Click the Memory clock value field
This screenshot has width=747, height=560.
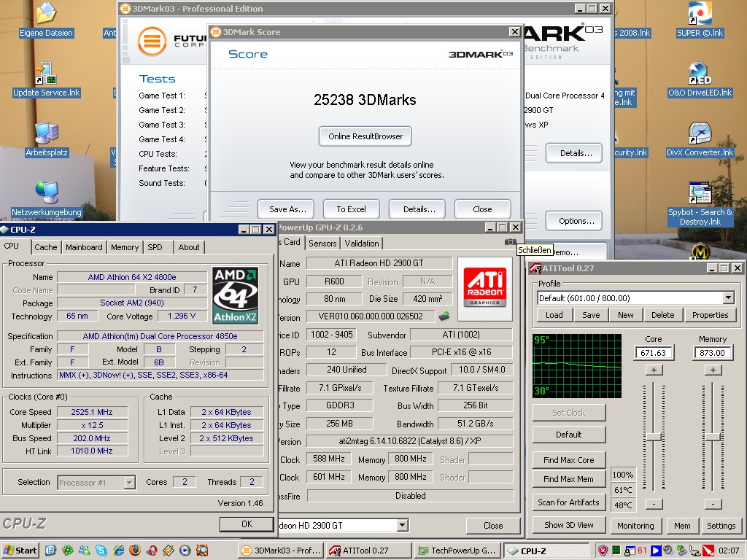713,353
